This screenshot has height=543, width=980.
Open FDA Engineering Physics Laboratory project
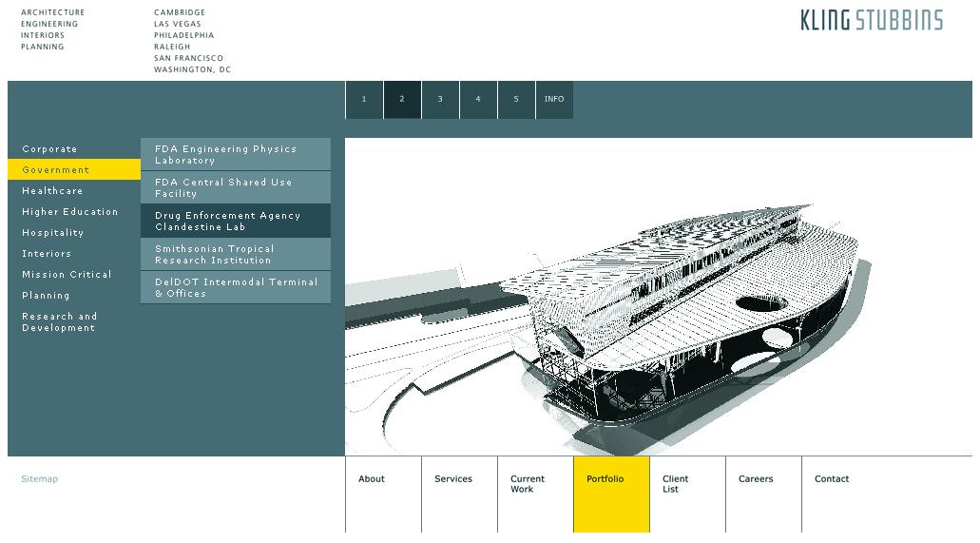pos(235,155)
